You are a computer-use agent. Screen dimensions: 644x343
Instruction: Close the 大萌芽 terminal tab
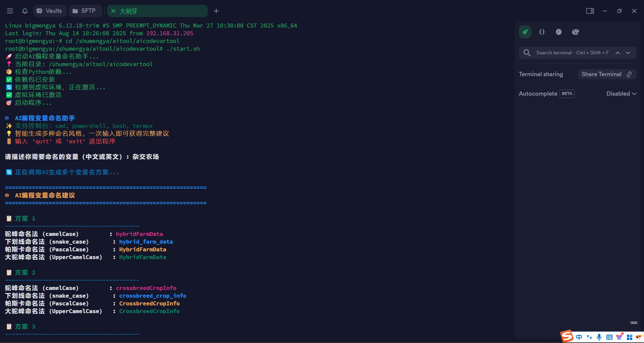pos(113,11)
